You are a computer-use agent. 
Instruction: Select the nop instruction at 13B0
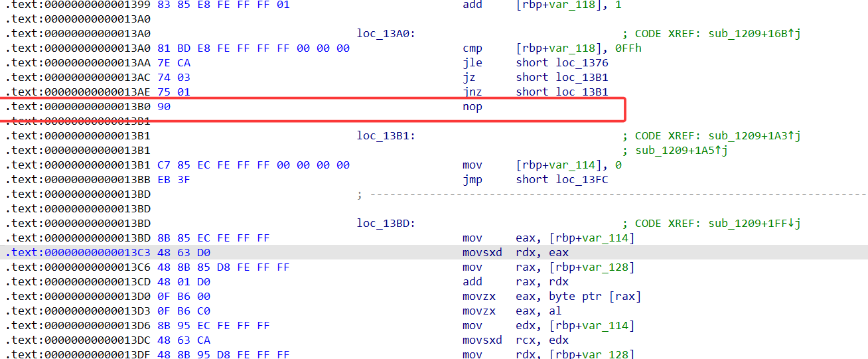472,106
